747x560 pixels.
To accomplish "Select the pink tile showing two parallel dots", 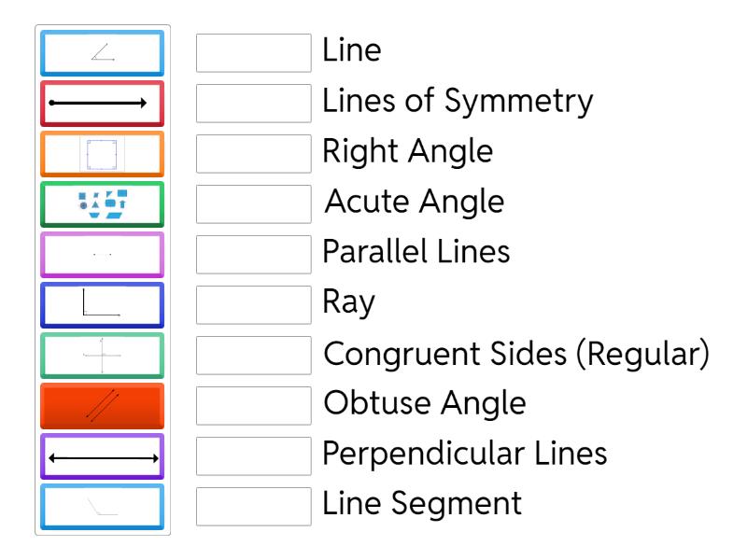I will 101,255.
